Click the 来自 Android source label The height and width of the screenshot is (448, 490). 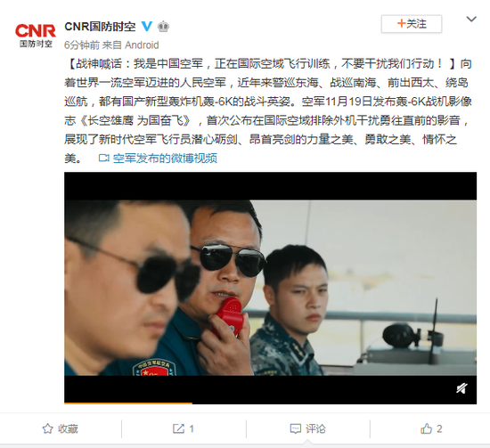coord(131,45)
